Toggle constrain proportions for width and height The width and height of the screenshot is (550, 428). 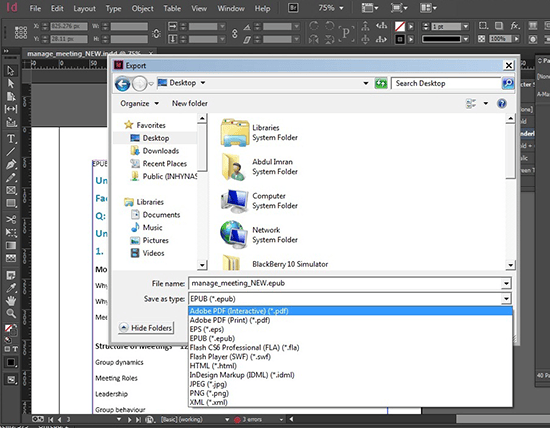coord(156,33)
